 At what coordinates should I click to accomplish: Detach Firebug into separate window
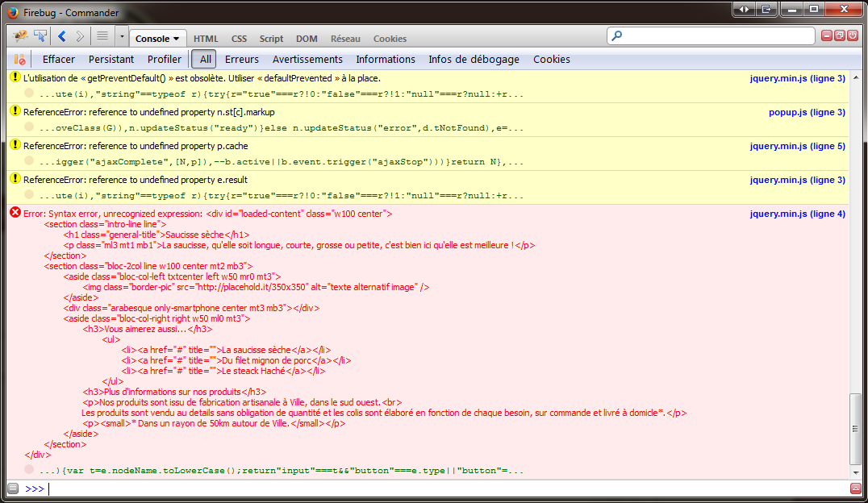(x=840, y=35)
